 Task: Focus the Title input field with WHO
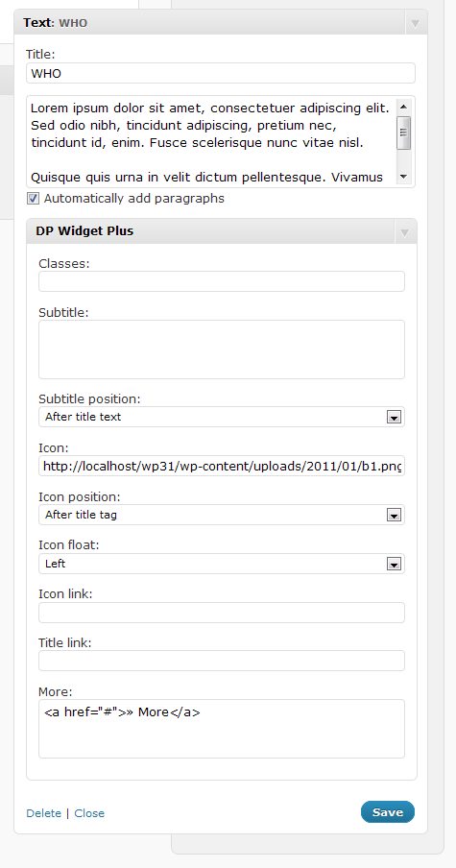coord(220,73)
